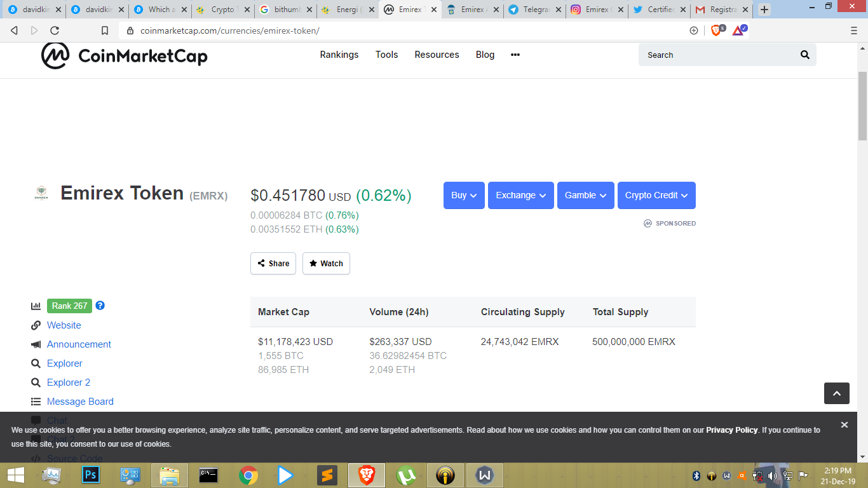Click the taskbar clock showing 2:19 PM
Viewport: 868px width, 488px height.
click(x=837, y=475)
